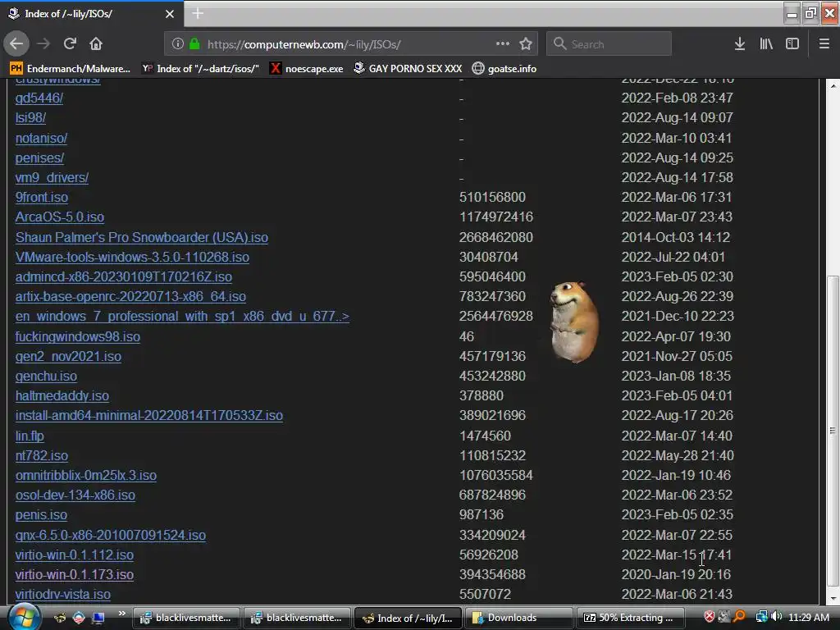Download lin.flp

pyautogui.click(x=30, y=436)
